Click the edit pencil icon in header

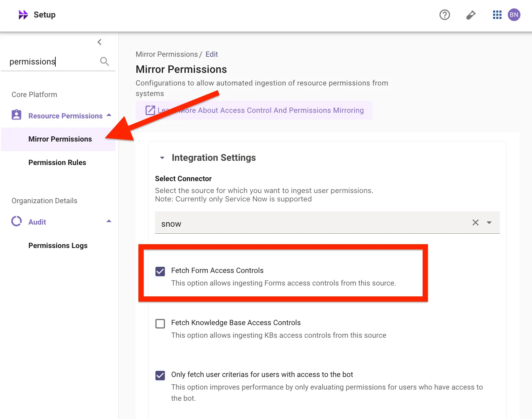click(x=471, y=15)
